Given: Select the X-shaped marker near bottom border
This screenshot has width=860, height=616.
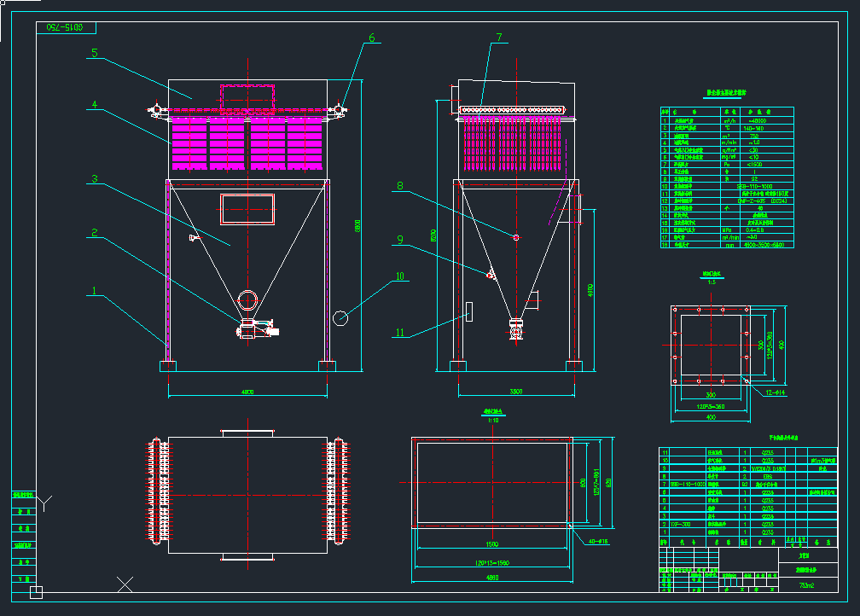Looking at the screenshot, I should 125,584.
